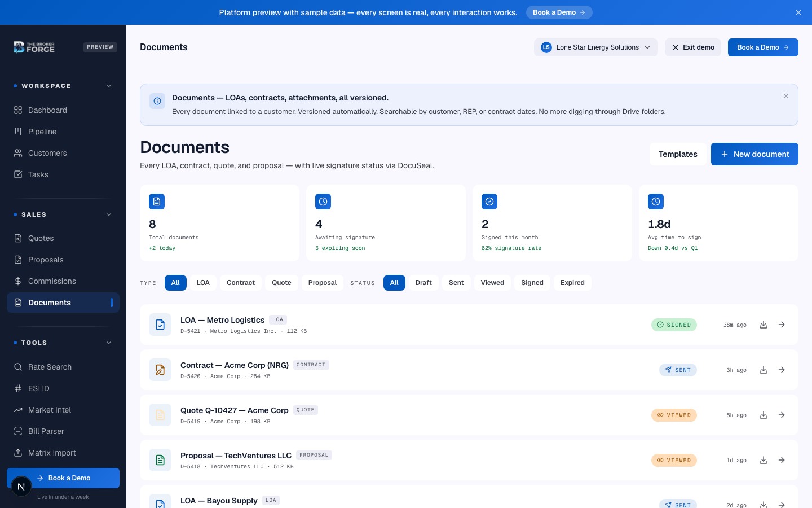Viewport: 812px width, 508px height.
Task: Open the ESI ID tool
Action: pos(63,388)
